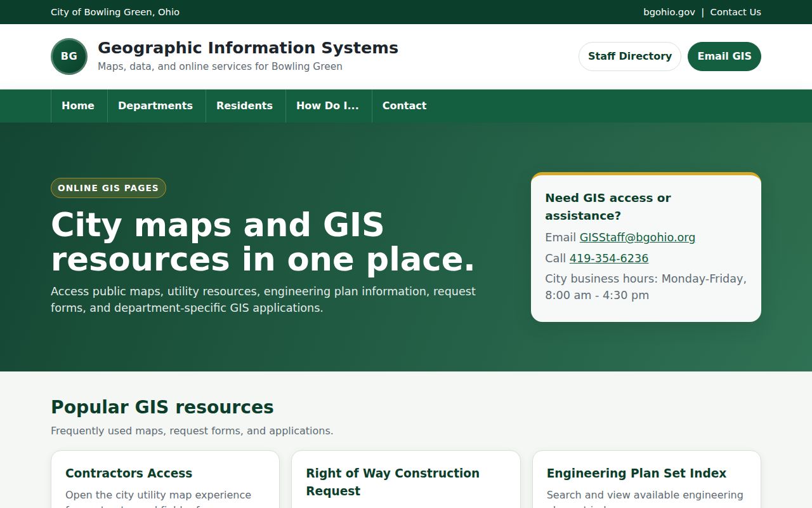Open the Contractors Access card

point(165,479)
